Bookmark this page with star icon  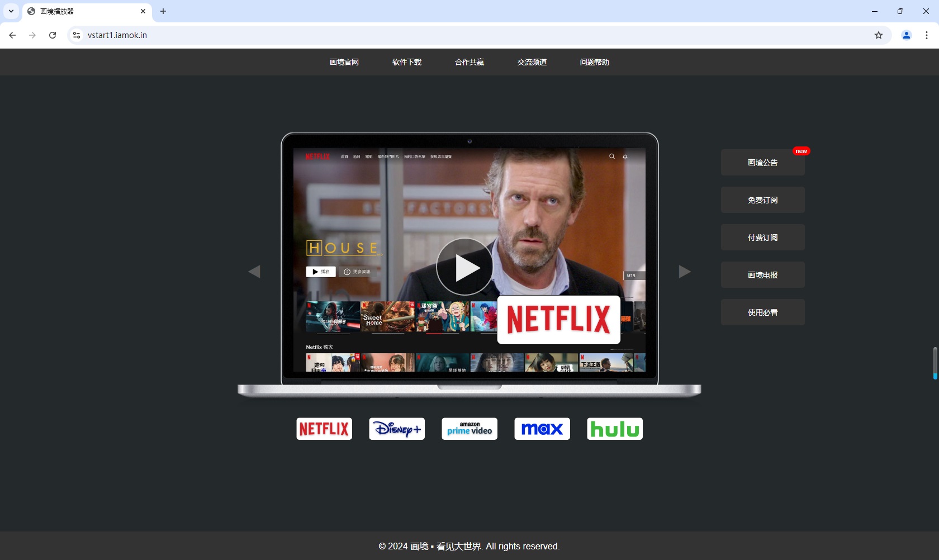[x=879, y=35]
